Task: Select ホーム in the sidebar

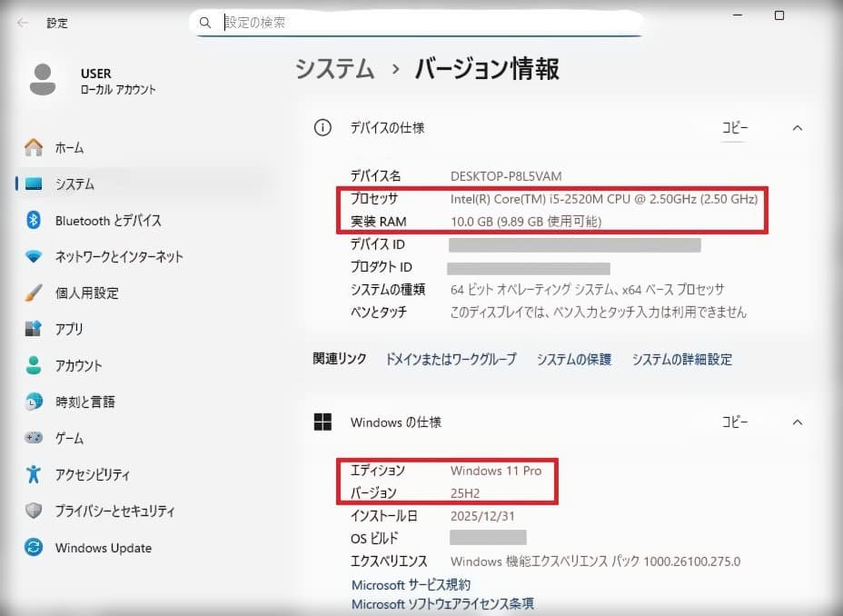Action: tap(68, 147)
